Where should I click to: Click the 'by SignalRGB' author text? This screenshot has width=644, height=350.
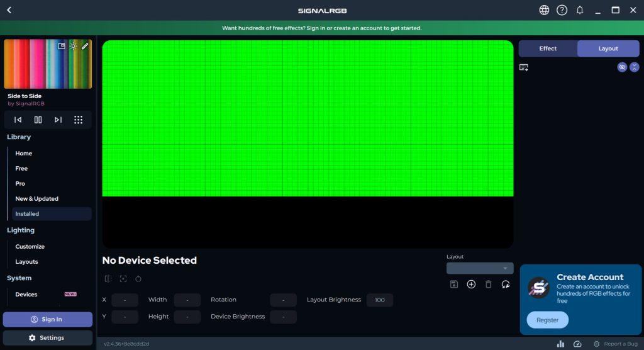click(x=26, y=104)
